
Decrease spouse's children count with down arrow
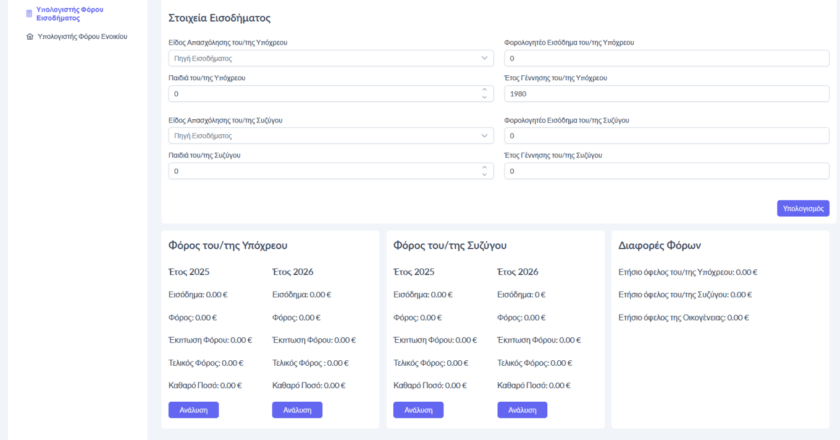coord(485,175)
